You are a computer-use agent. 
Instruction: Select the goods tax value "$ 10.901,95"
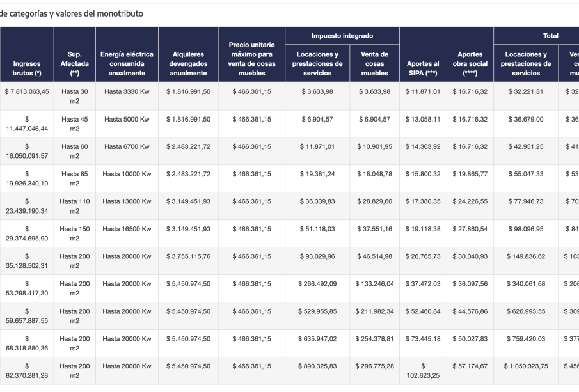[374, 146]
